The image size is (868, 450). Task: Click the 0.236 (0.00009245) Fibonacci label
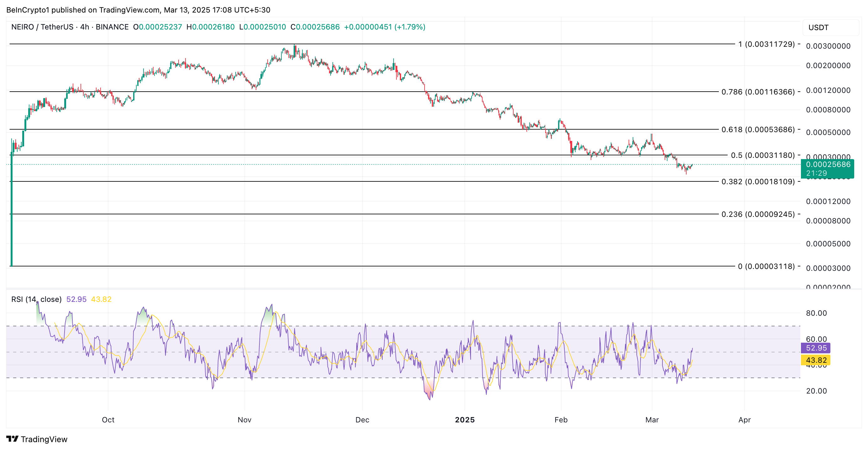tap(758, 214)
